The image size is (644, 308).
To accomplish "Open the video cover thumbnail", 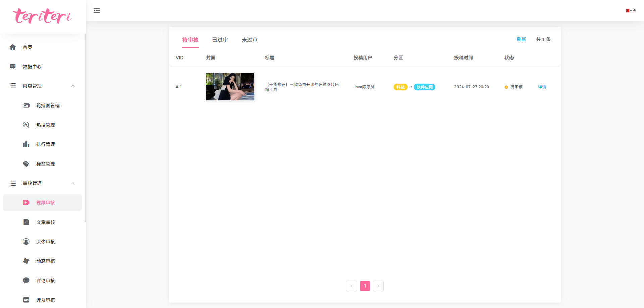I will [x=230, y=86].
